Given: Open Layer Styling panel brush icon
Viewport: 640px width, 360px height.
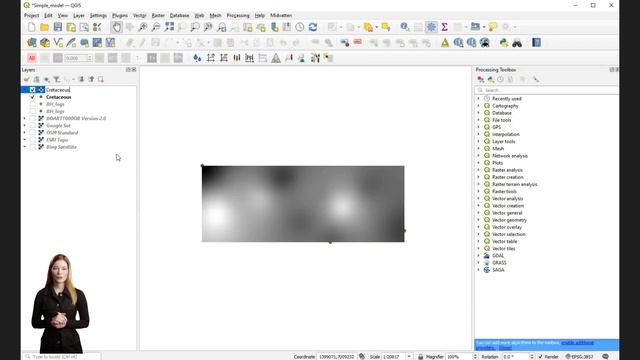Looking at the screenshot, I should [x=27, y=80].
